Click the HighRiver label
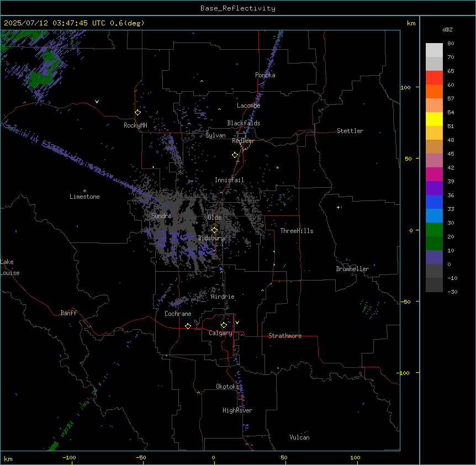This screenshot has width=476, height=465. pos(237,410)
